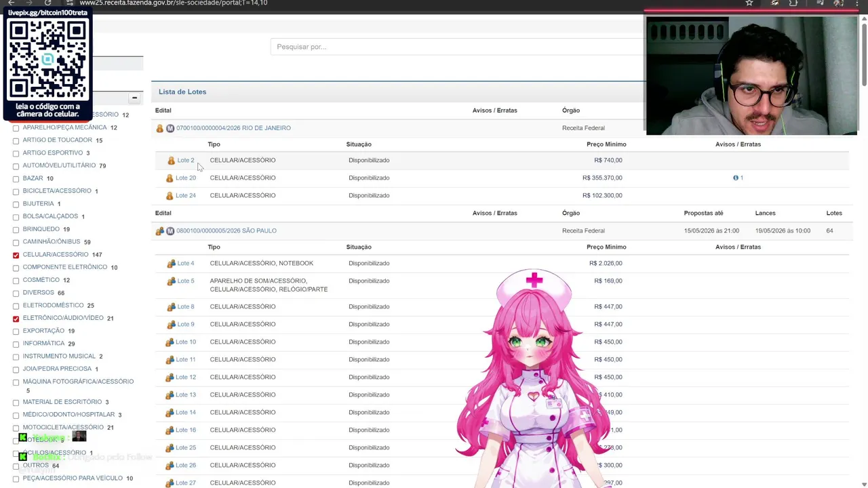Open edital 0700100/0000004/2026 RIO DE JANEIRO
The width and height of the screenshot is (868, 488).
coord(233,128)
